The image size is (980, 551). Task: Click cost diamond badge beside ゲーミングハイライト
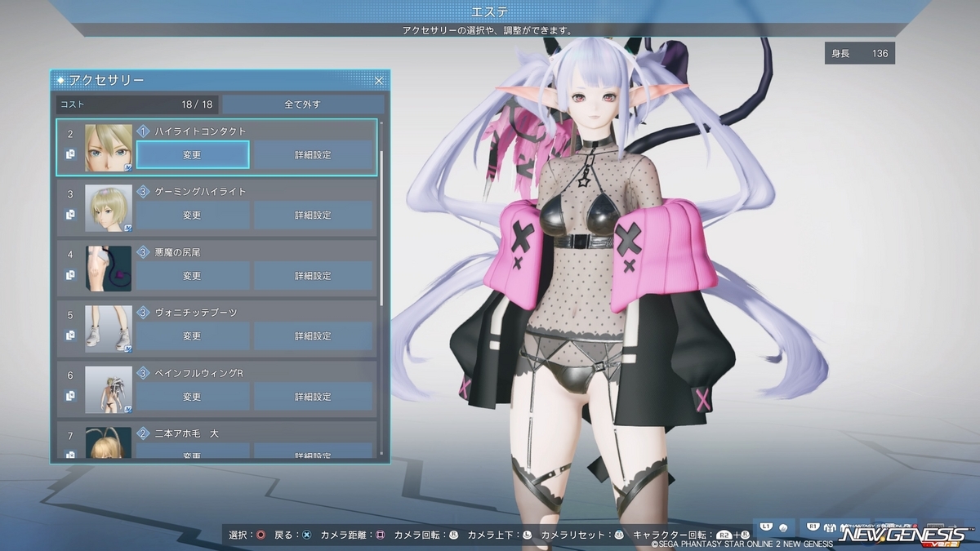point(143,191)
